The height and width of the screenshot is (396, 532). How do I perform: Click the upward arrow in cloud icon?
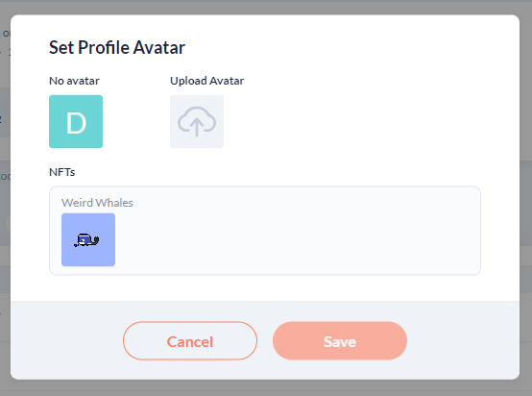click(x=197, y=126)
